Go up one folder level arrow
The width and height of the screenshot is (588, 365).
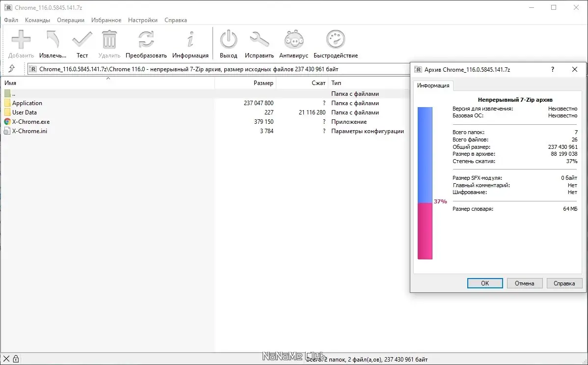pyautogui.click(x=12, y=68)
